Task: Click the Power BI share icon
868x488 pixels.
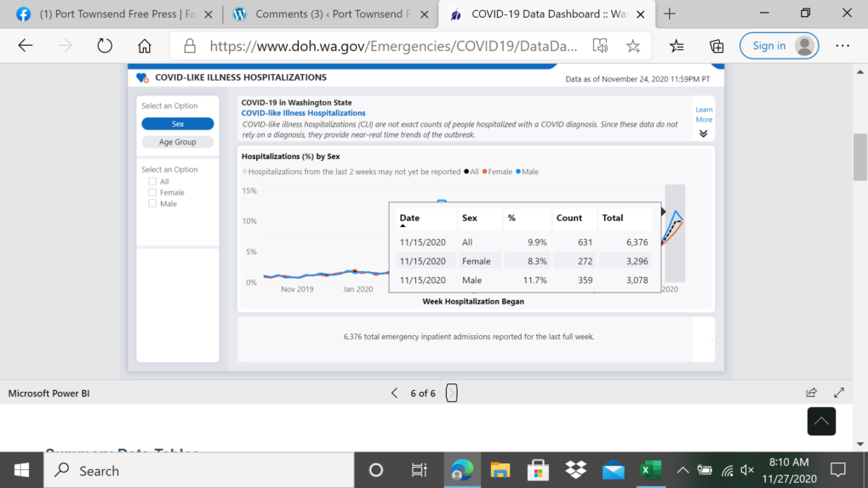Action: (811, 393)
